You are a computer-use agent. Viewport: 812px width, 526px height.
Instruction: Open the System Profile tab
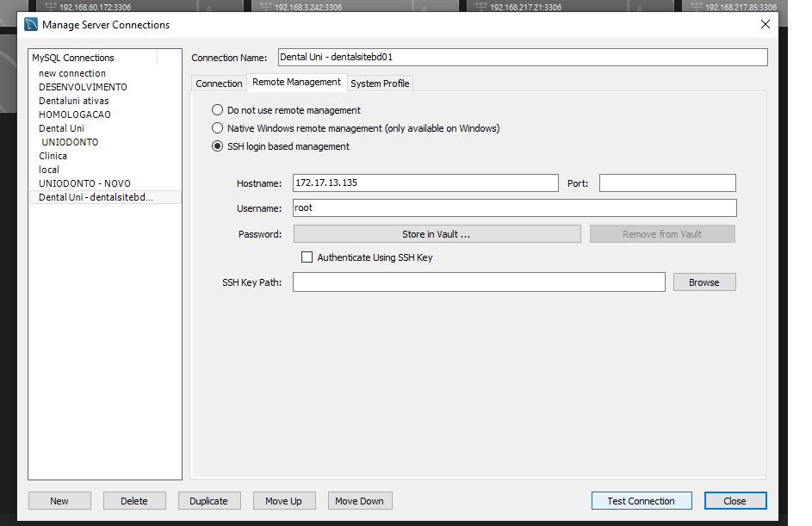380,84
